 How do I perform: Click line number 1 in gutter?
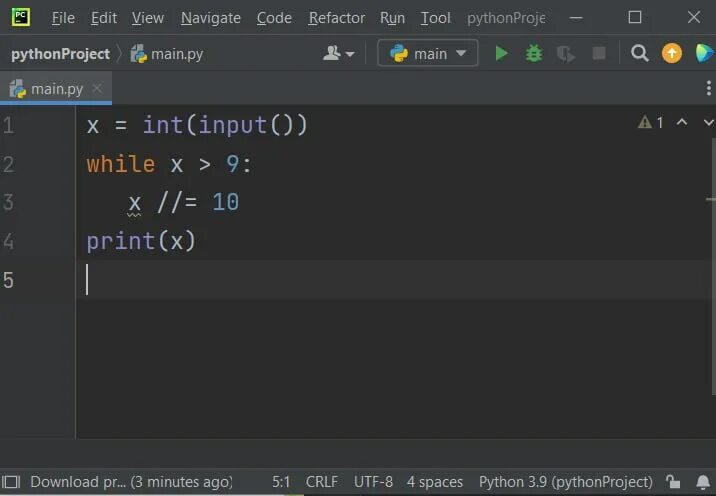(x=8, y=125)
